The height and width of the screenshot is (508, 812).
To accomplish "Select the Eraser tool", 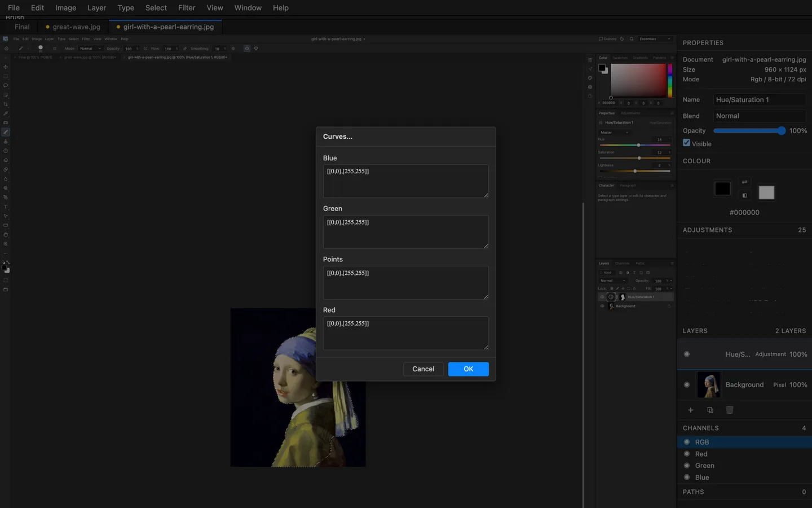I will click(x=6, y=160).
